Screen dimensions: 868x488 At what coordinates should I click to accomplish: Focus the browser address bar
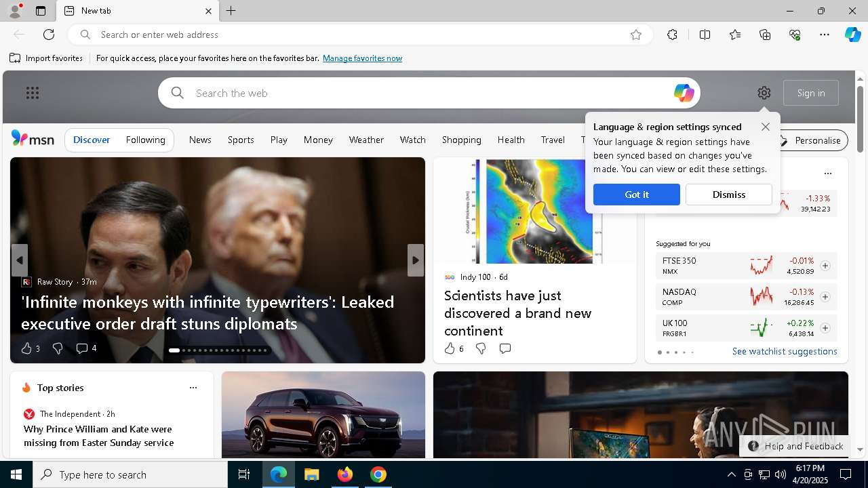coord(359,35)
